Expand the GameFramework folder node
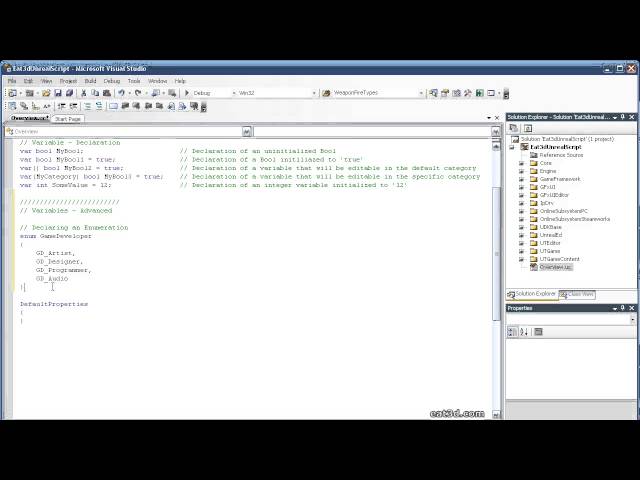Screen dimensions: 640x480 tap(522, 179)
